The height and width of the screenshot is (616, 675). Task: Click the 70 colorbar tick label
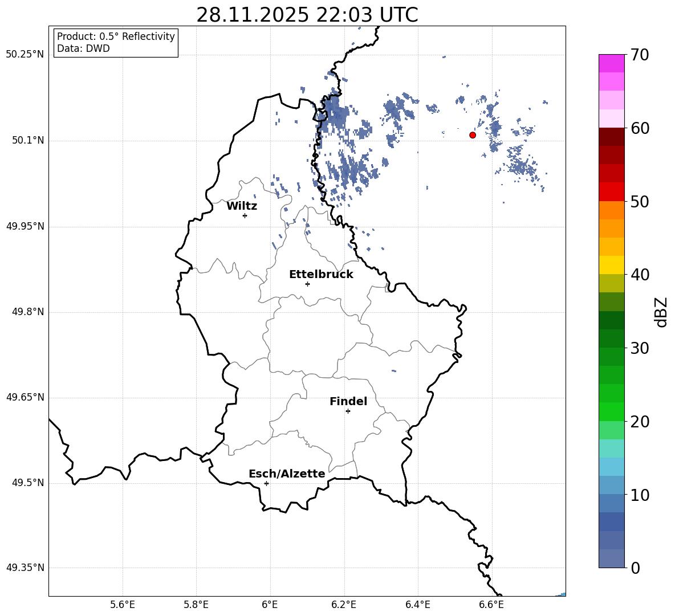(640, 55)
